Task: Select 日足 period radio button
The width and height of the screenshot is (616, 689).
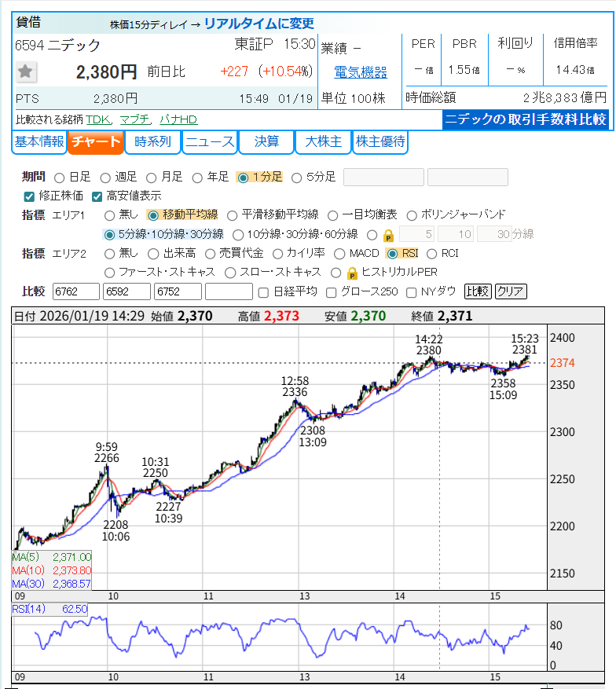Action: (59, 178)
